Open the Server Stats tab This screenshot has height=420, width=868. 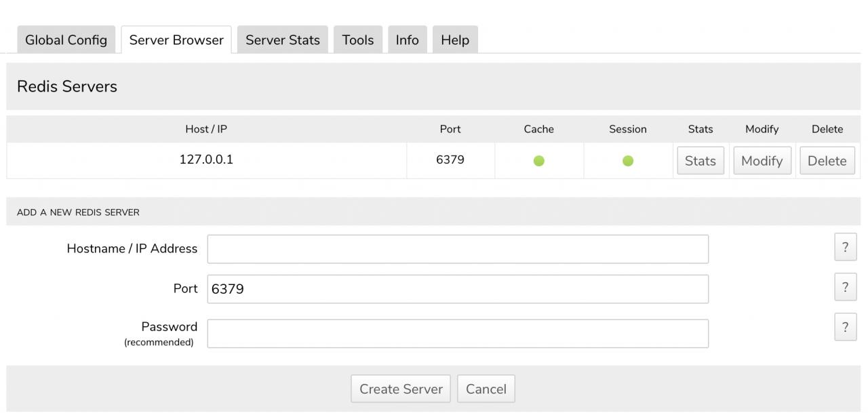click(283, 40)
